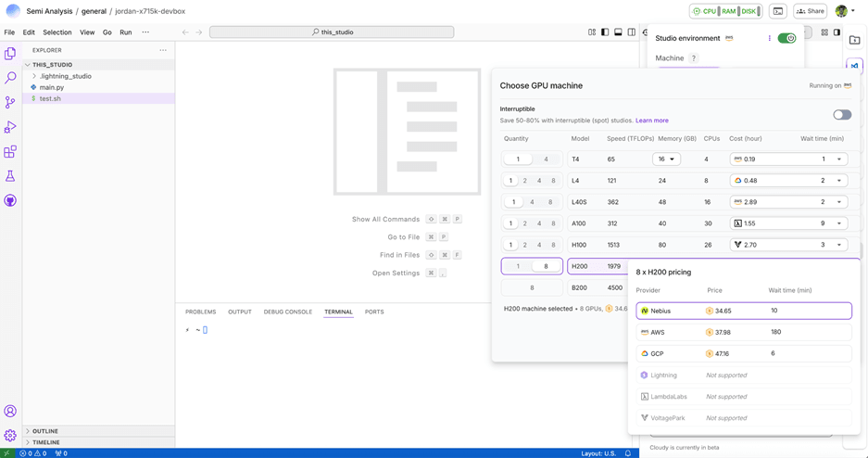Switch to the Ports tab
The height and width of the screenshot is (458, 868).
point(374,312)
